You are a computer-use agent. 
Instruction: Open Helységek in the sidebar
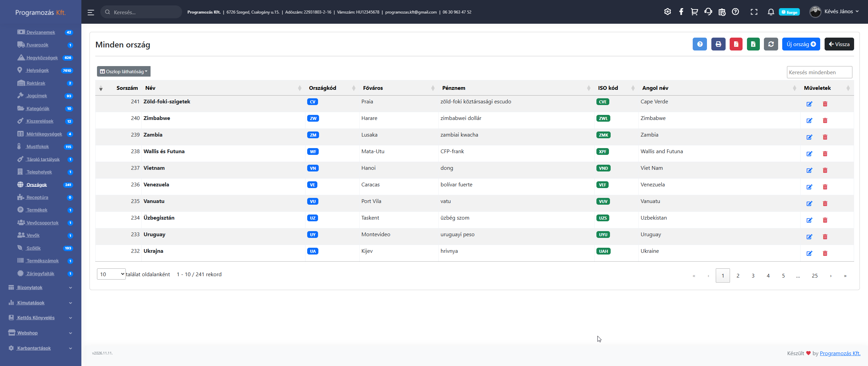38,70
